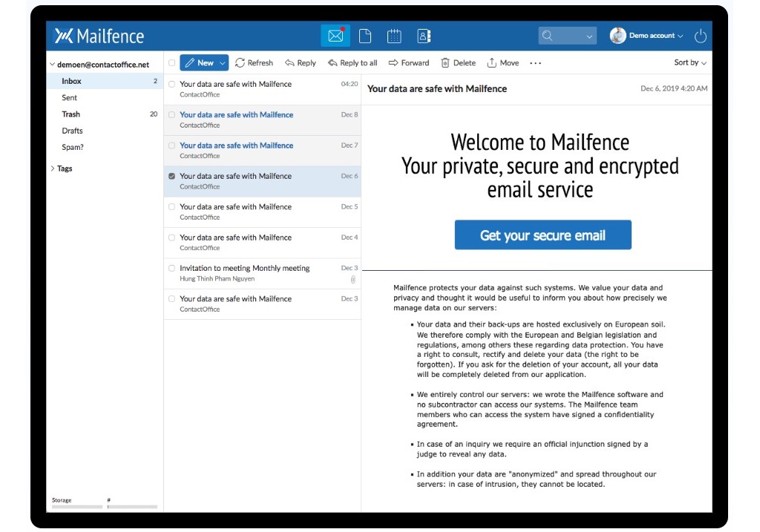Expand the search options dropdown arrow
The width and height of the screenshot is (760, 532).
tap(589, 36)
